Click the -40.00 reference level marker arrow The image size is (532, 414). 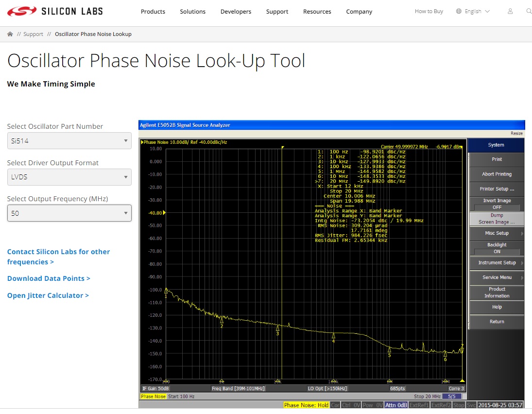(164, 213)
